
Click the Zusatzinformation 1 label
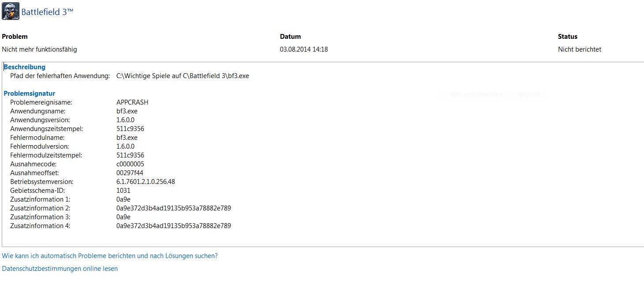(x=40, y=199)
